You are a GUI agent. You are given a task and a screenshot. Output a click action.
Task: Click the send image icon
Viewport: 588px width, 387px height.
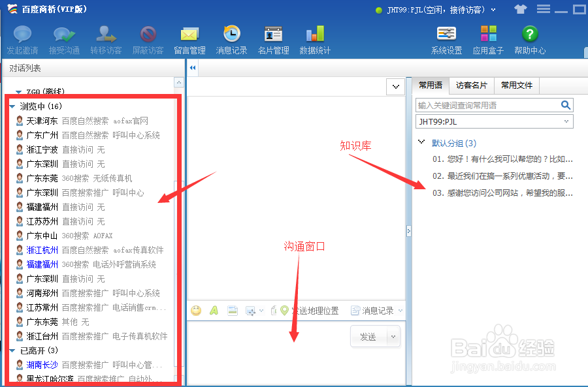tap(233, 310)
